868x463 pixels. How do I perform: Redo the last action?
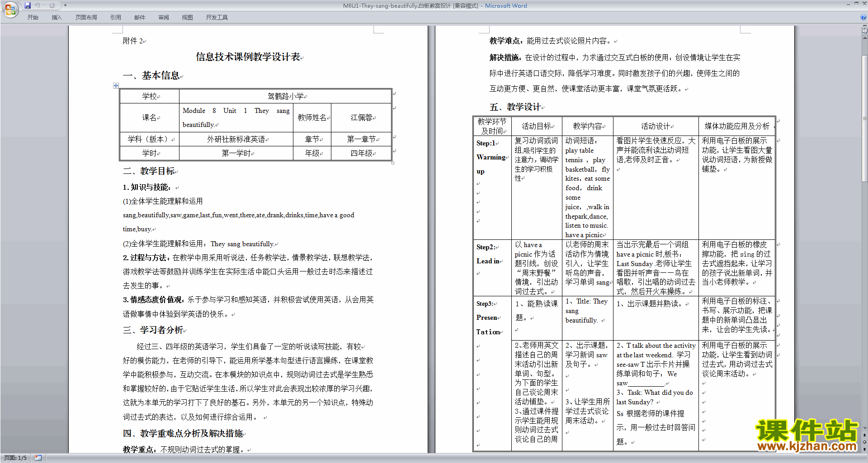click(52, 5)
